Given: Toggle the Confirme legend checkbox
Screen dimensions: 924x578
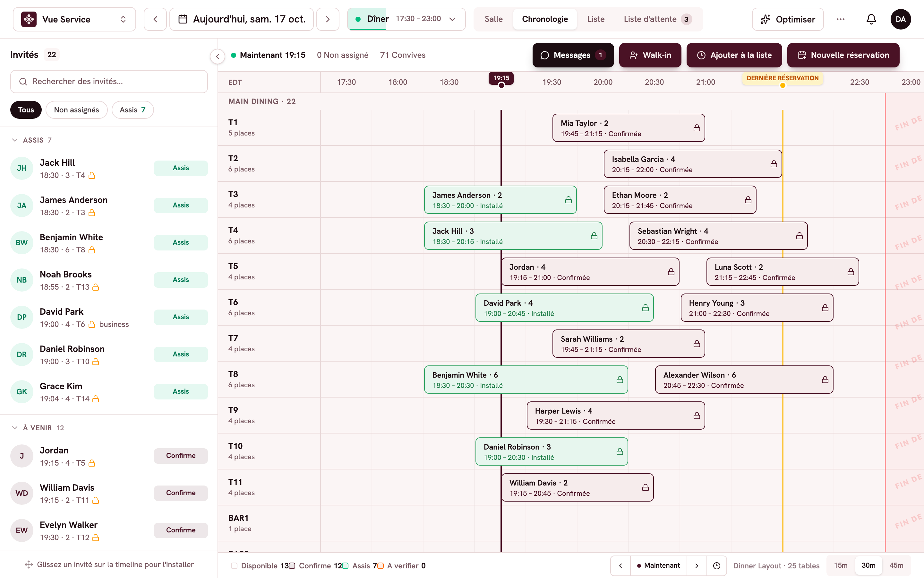Looking at the screenshot, I should [292, 566].
